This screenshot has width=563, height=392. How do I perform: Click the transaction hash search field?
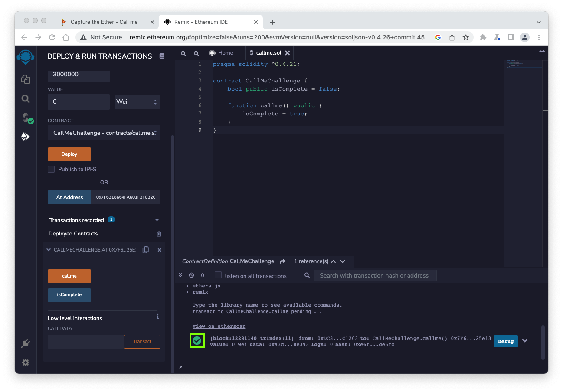(x=375, y=275)
